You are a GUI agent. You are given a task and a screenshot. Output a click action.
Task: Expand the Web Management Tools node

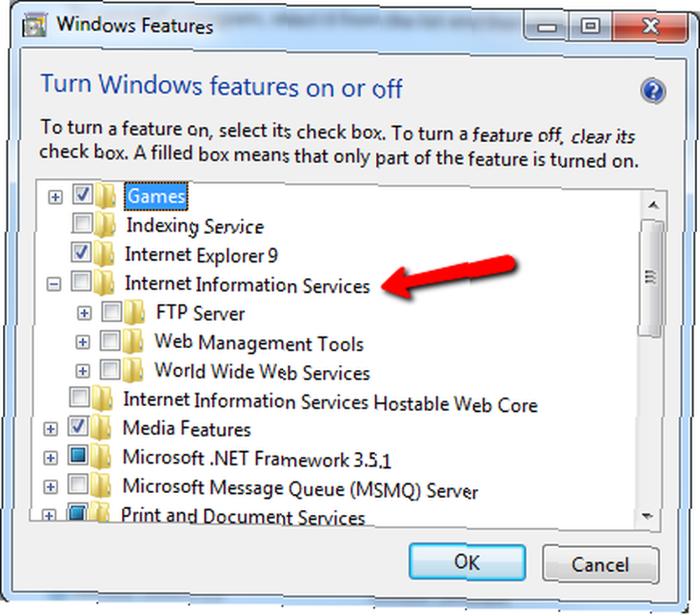coord(82,343)
